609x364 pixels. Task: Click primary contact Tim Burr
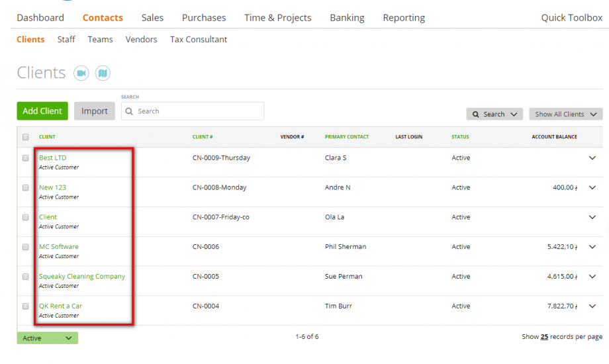[338, 306]
